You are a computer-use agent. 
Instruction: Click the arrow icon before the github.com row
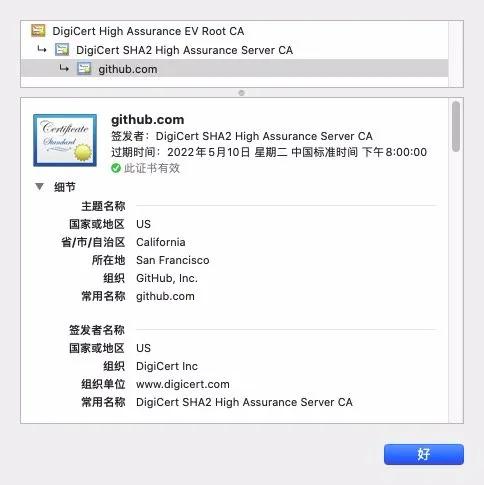64,69
